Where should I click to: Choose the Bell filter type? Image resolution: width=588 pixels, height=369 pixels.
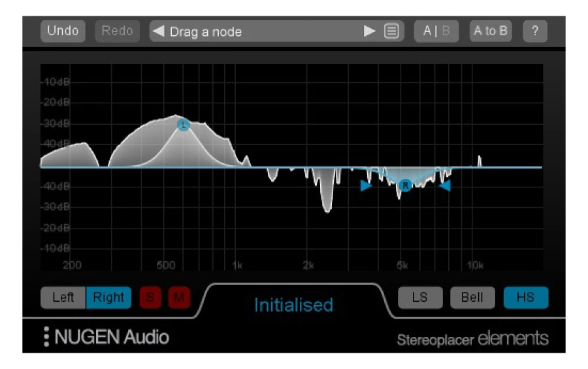[x=472, y=297]
